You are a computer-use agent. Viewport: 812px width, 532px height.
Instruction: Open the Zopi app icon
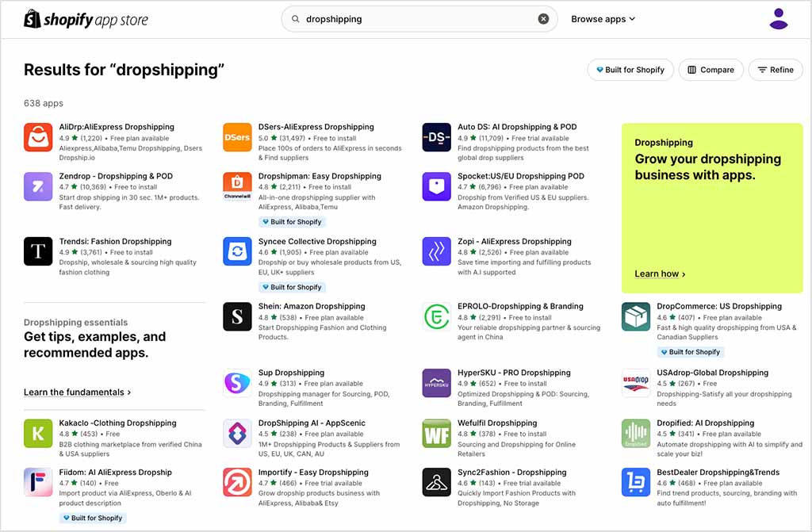[x=437, y=251]
